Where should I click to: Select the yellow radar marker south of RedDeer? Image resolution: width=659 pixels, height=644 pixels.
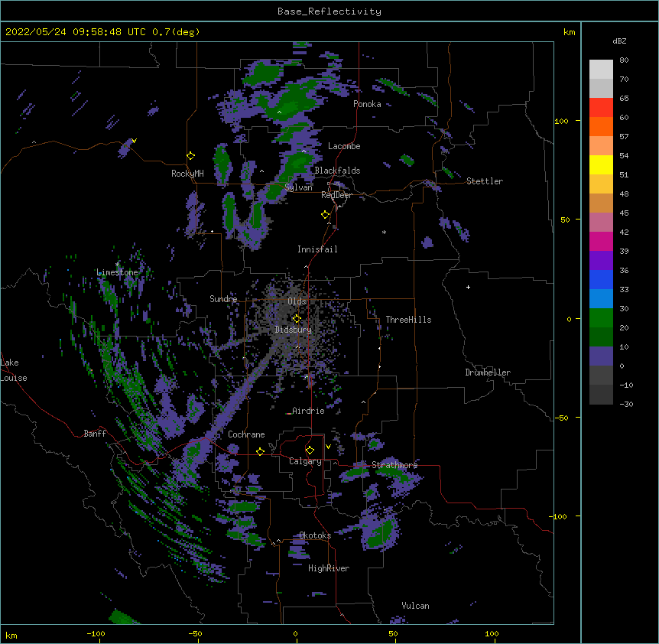tap(326, 215)
